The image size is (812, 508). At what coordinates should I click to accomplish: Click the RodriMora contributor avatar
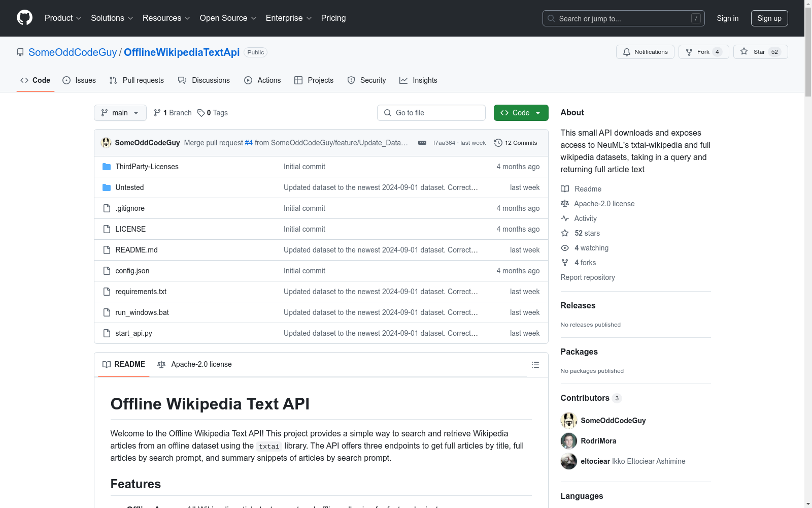569,441
